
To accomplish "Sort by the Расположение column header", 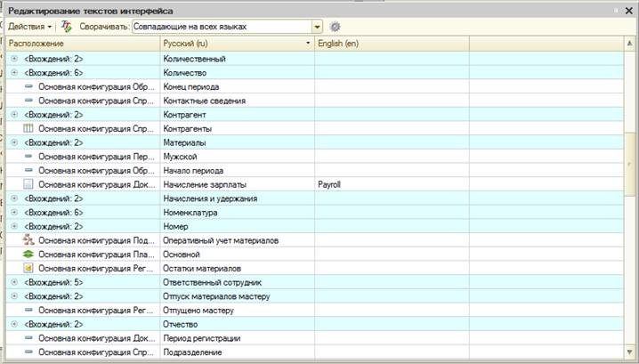I will coord(83,44).
